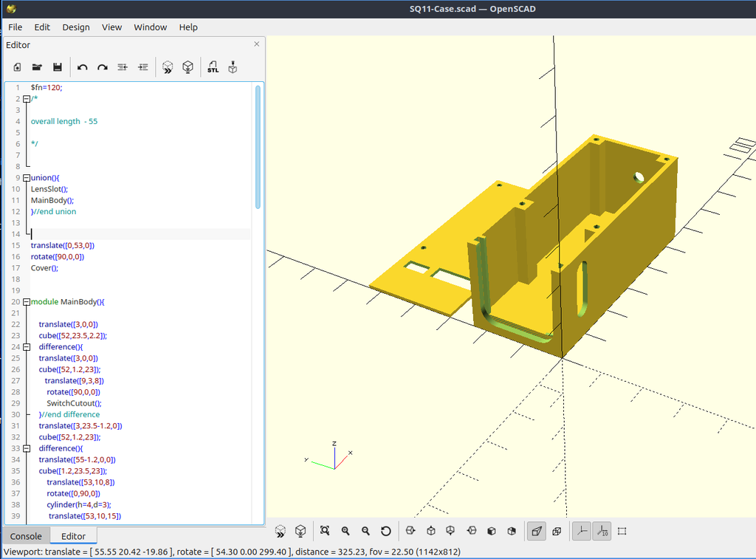
Task: Collapse the union block at line 9
Action: [x=27, y=177]
